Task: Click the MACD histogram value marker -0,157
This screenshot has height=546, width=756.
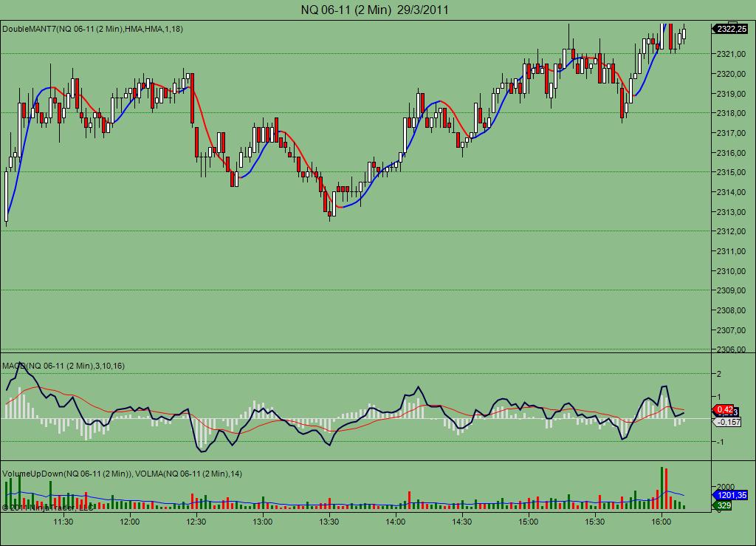Action: coord(727,422)
